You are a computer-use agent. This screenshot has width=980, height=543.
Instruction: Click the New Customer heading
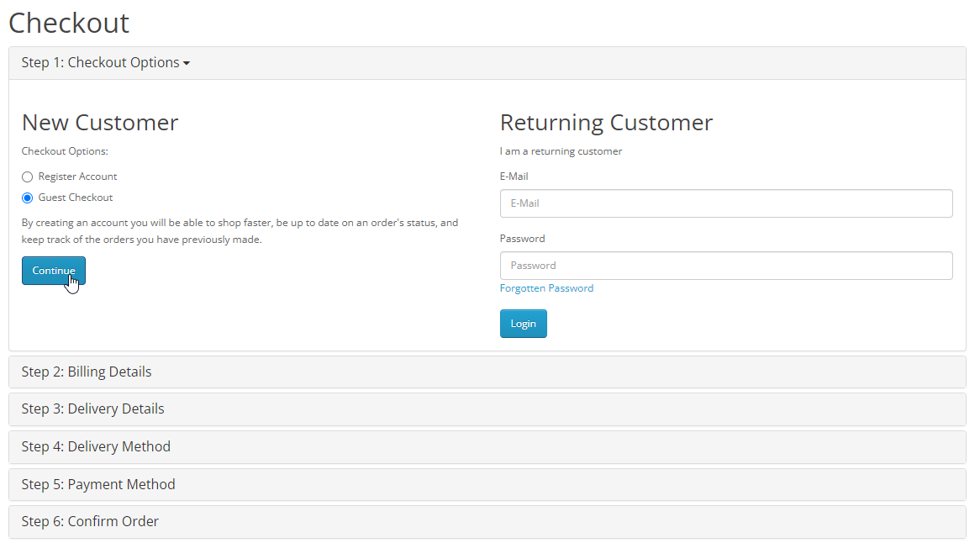[x=100, y=123]
